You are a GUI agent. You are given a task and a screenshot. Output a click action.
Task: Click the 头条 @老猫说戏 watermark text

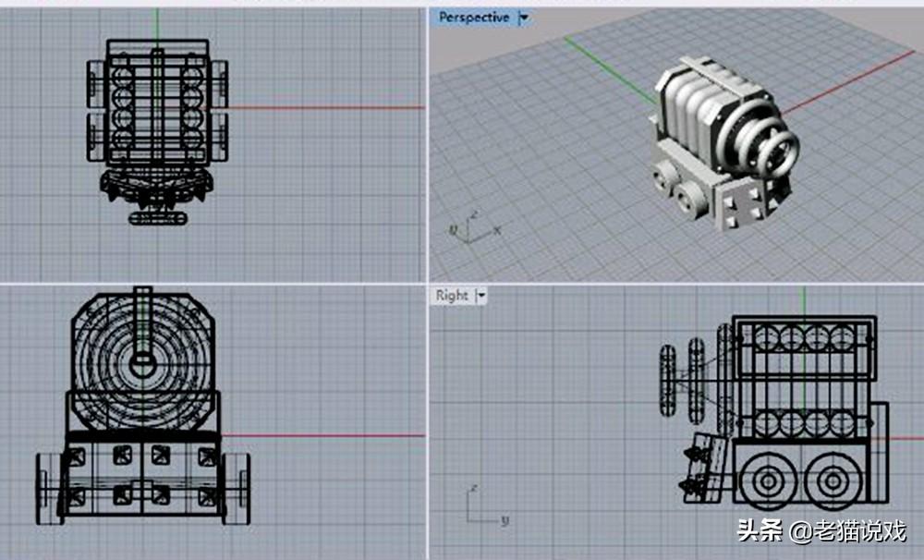(x=821, y=531)
